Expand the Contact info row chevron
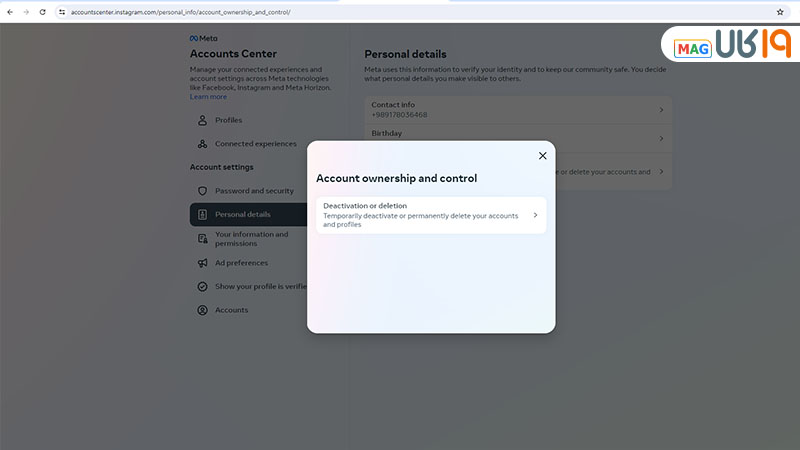Image resolution: width=800 pixels, height=450 pixels. pos(661,110)
